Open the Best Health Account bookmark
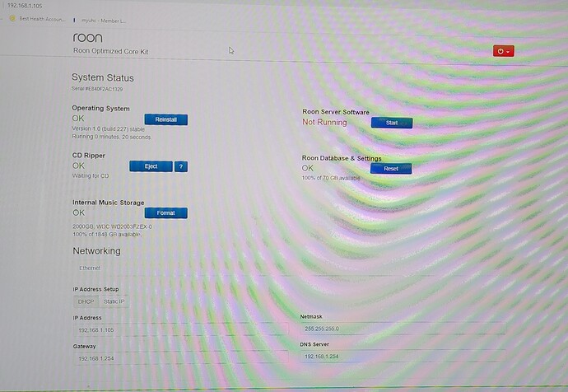 (x=38, y=19)
